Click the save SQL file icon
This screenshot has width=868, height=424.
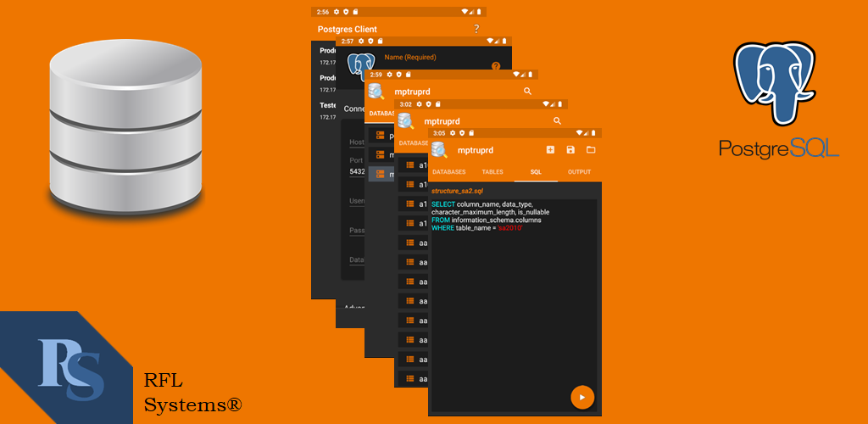coord(570,149)
